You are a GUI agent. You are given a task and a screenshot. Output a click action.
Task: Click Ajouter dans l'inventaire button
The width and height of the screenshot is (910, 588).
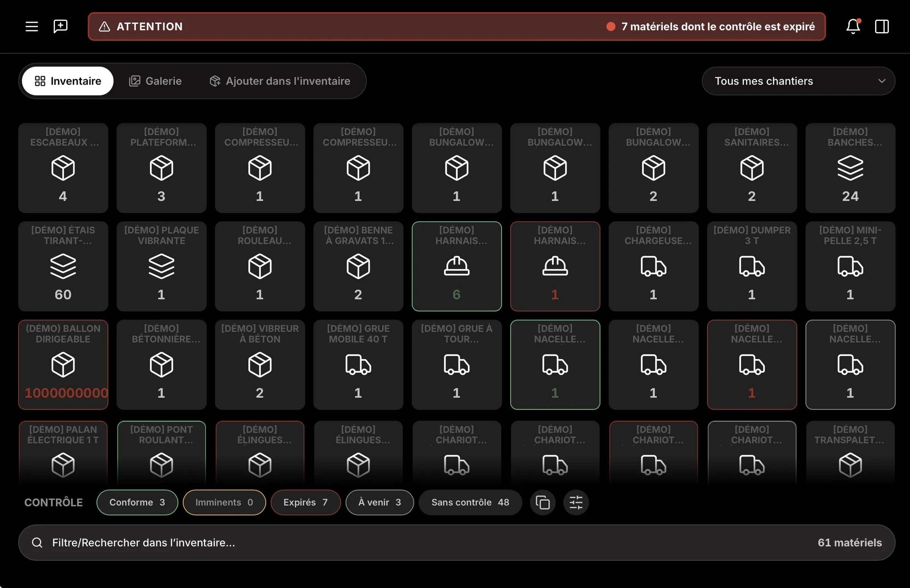tap(280, 81)
